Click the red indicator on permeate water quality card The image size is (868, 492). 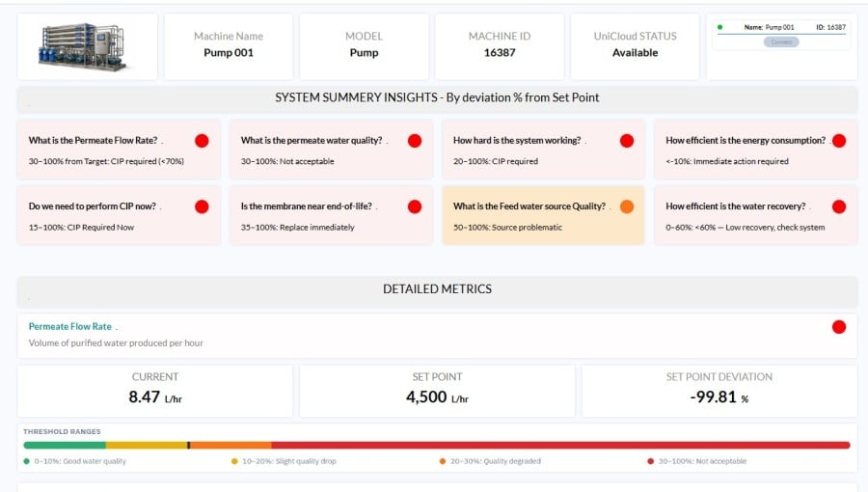[415, 141]
